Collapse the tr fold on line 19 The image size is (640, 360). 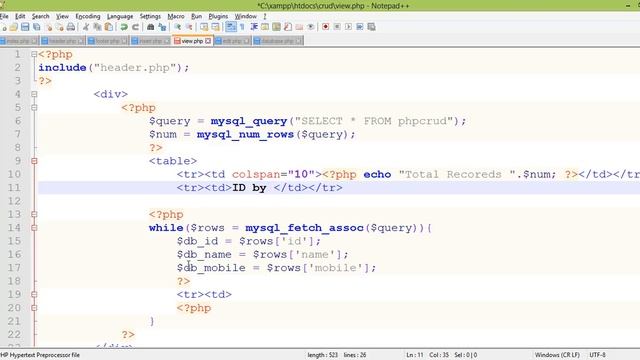pyautogui.click(x=34, y=294)
